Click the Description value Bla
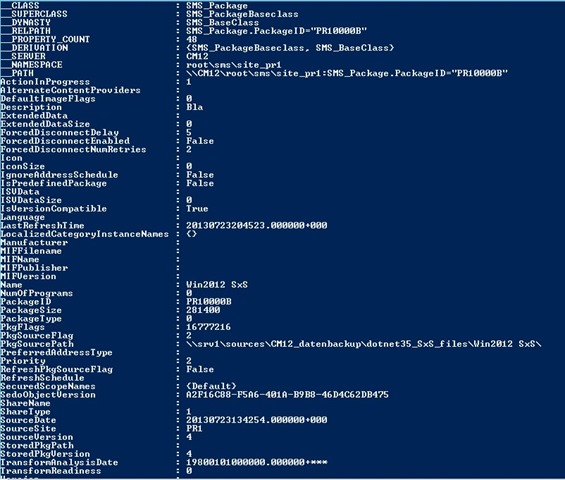This screenshot has height=480, width=565. [195, 107]
